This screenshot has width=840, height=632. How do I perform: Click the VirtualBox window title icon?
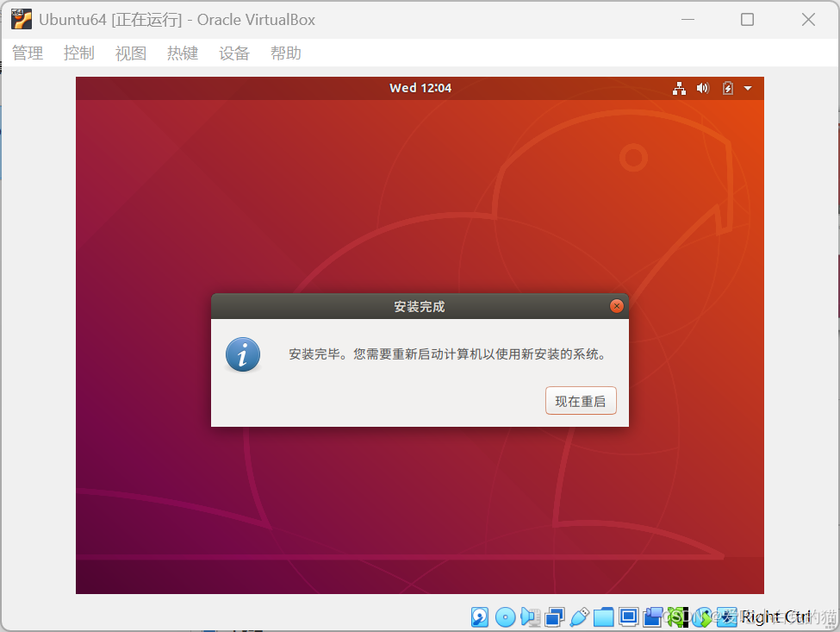[22, 19]
